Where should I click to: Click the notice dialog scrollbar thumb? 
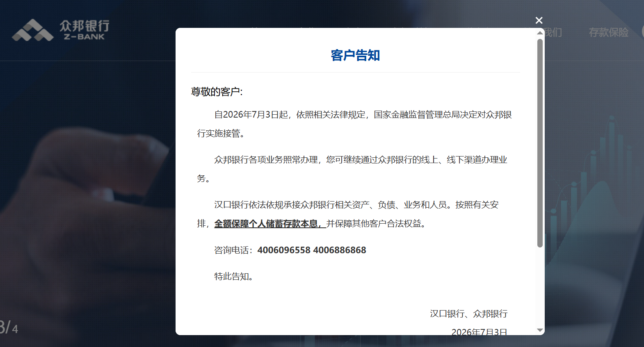point(540,143)
